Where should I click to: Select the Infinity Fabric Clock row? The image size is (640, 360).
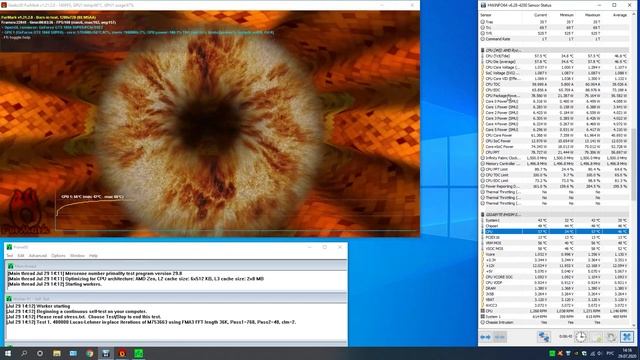coord(555,158)
